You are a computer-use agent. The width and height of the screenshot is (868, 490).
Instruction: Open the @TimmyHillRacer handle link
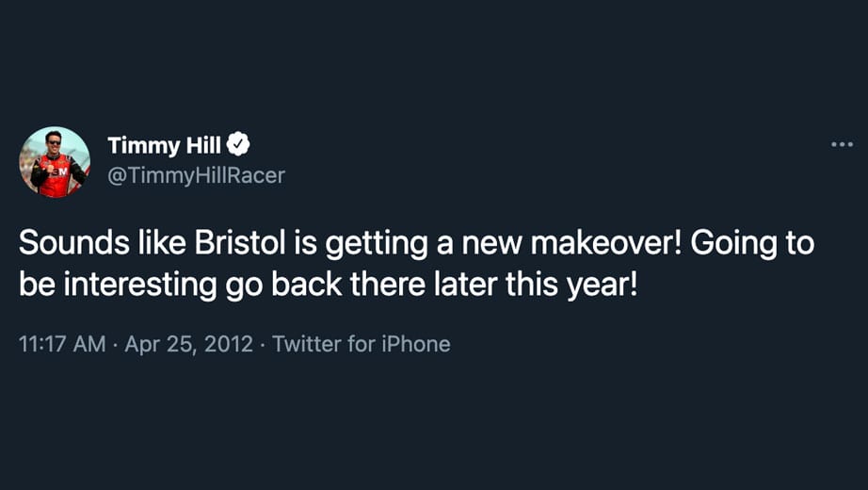coord(196,175)
